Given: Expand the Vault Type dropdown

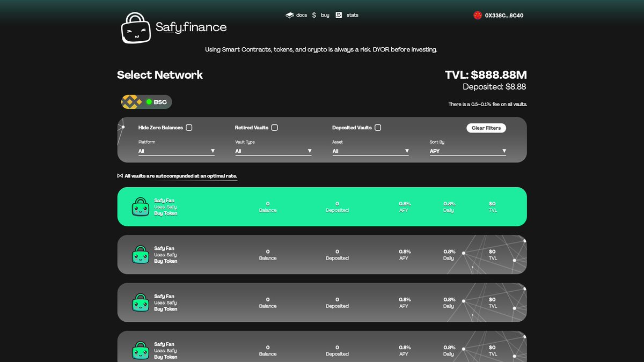Looking at the screenshot, I should pyautogui.click(x=274, y=151).
